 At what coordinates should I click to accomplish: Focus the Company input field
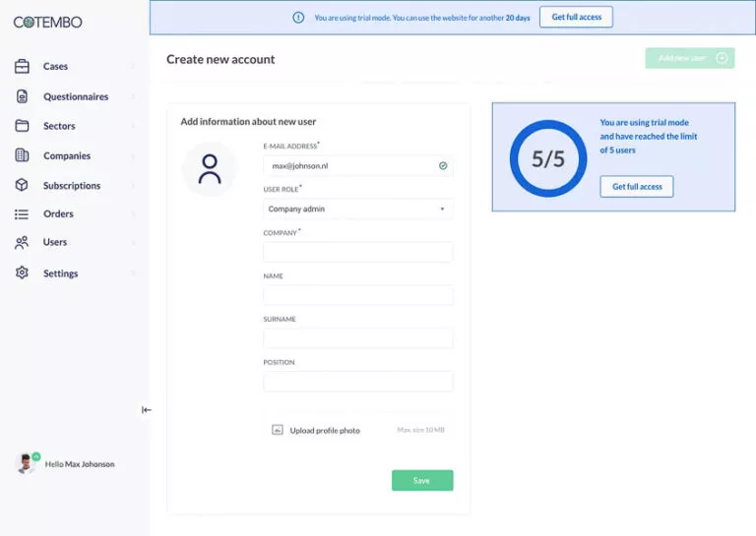(x=357, y=252)
